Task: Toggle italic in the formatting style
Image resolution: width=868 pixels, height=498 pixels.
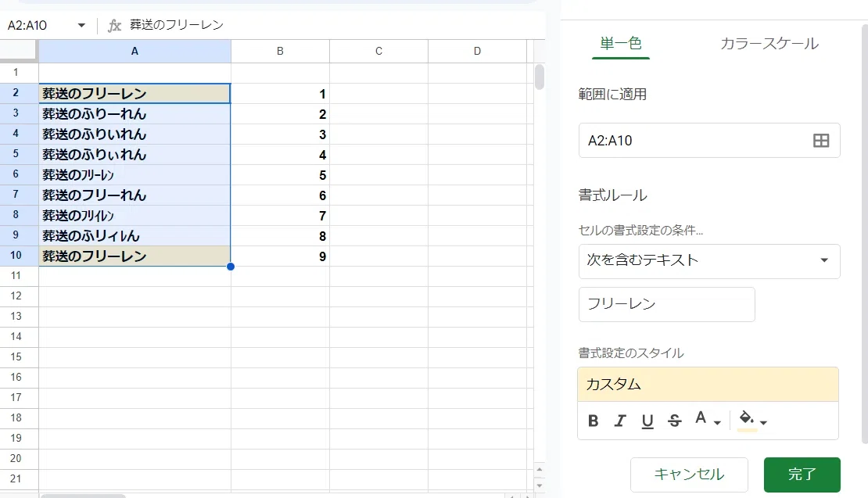Action: point(620,421)
